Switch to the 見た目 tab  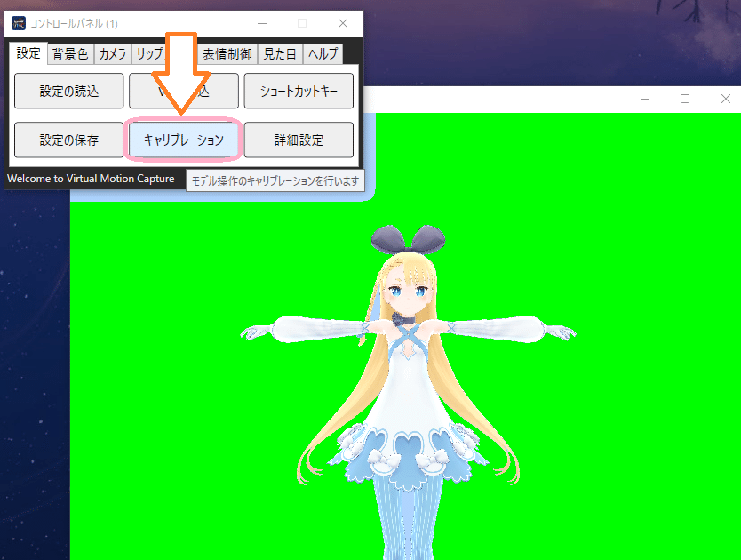[280, 54]
